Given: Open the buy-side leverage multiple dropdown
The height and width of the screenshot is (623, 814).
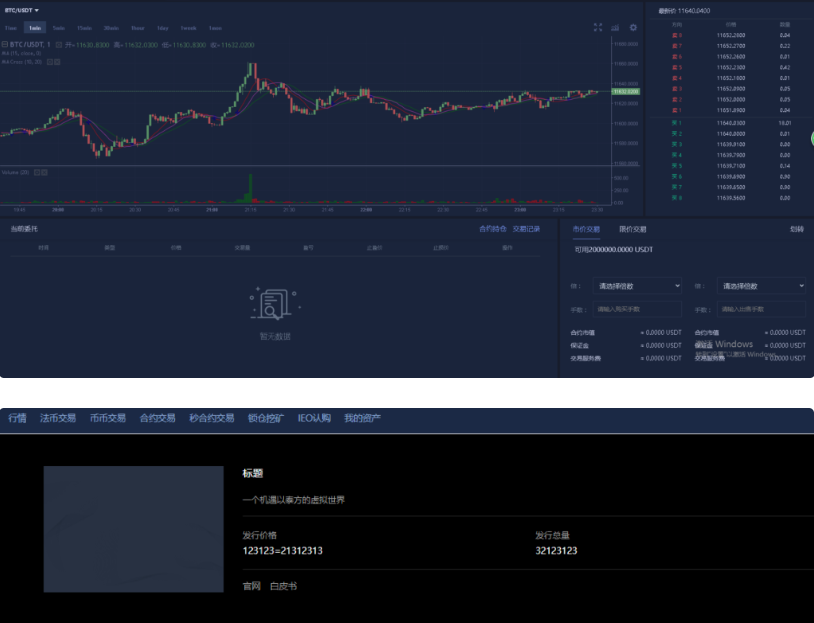Looking at the screenshot, I should pyautogui.click(x=637, y=286).
